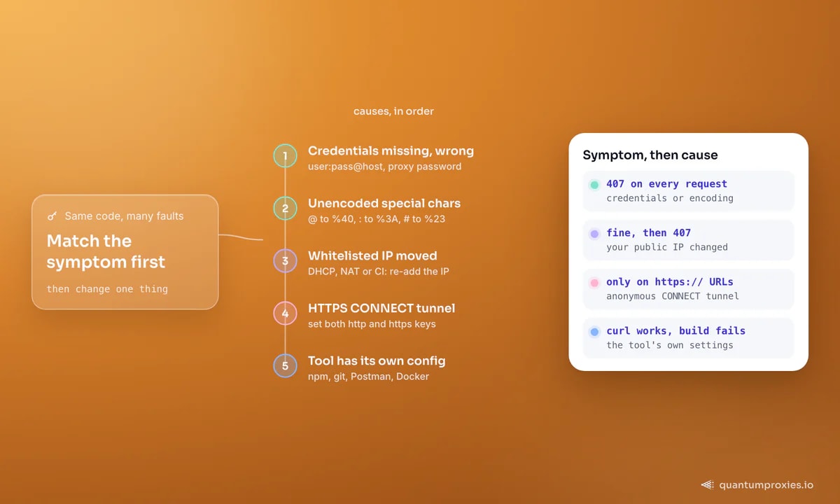Select the "Match the symptom first" headline

tap(106, 251)
